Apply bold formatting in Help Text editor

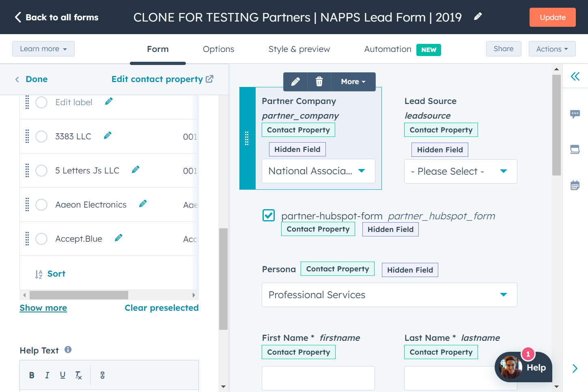(32, 375)
